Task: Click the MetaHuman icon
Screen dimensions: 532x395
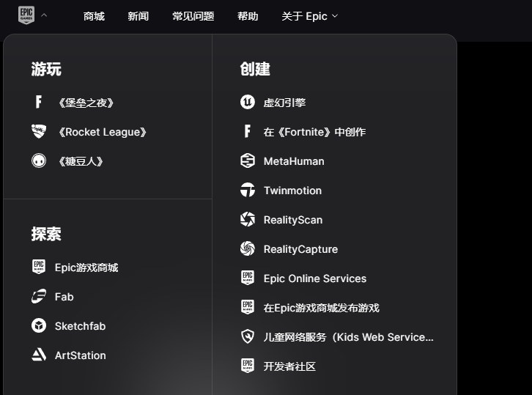Action: pyautogui.click(x=248, y=161)
